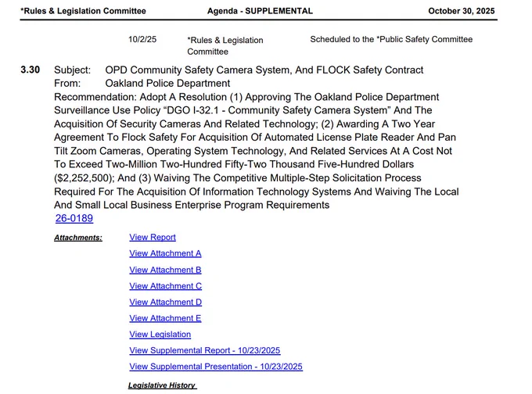
Task: Open the View Report attachment link
Action: [x=153, y=238]
